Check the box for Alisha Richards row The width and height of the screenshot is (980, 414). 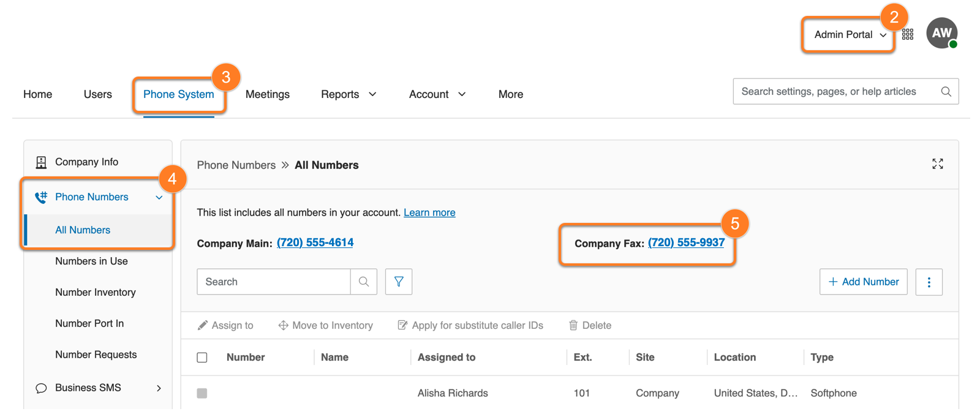[x=202, y=393]
